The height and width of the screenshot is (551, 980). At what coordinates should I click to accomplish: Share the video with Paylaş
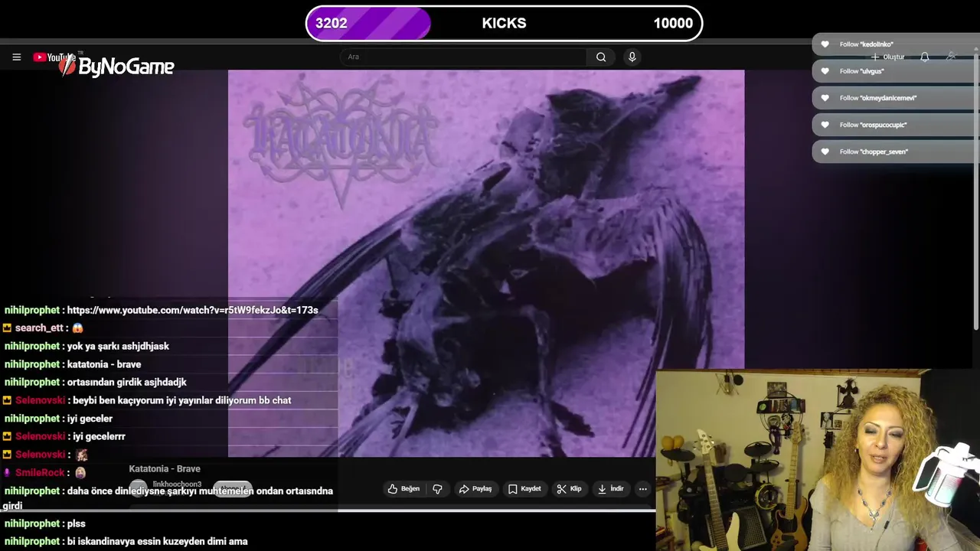coord(475,489)
